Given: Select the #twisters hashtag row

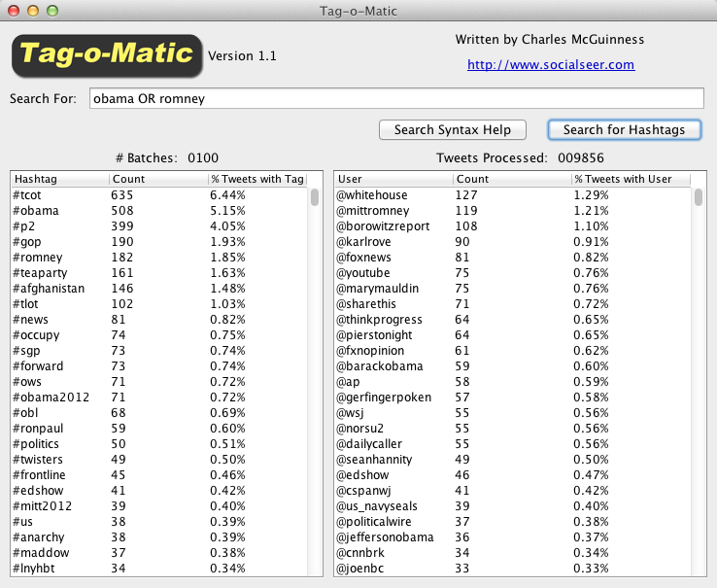Looking at the screenshot, I should [x=159, y=460].
